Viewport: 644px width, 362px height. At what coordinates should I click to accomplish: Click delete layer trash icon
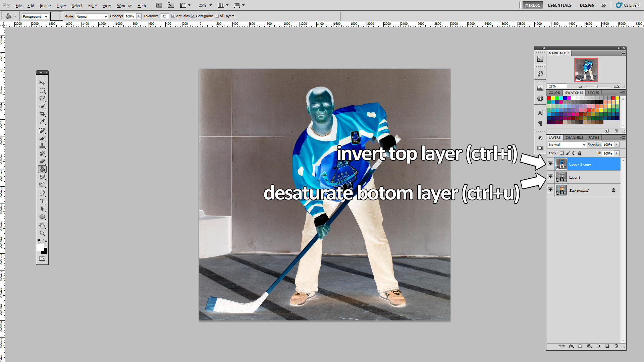(616, 346)
